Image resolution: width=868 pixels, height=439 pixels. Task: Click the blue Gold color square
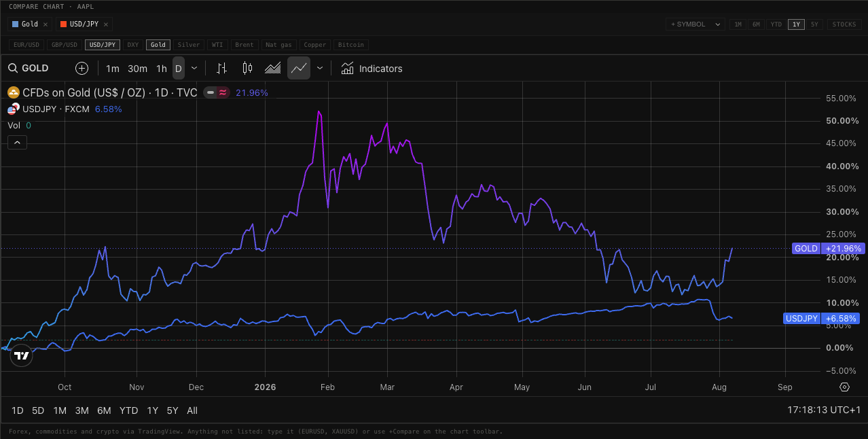16,24
